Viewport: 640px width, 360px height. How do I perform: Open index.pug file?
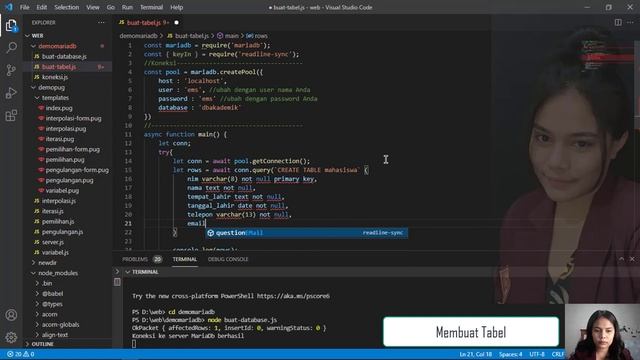coord(59,108)
